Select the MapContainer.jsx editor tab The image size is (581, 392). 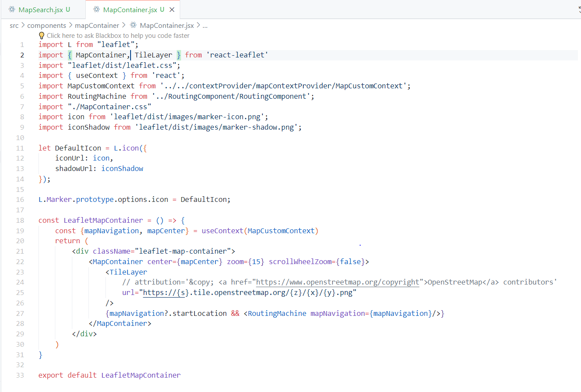pos(130,10)
